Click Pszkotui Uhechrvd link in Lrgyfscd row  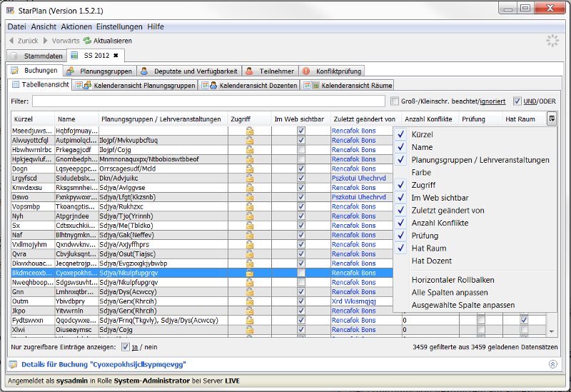pyautogui.click(x=359, y=178)
